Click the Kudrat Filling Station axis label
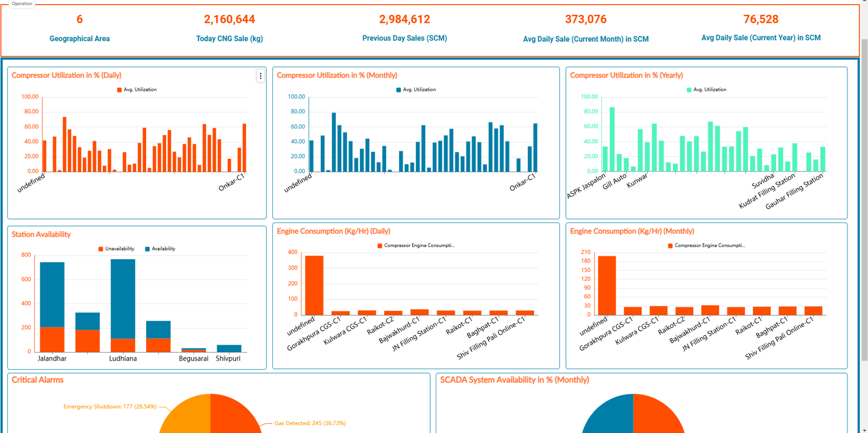The image size is (868, 433). [767, 191]
